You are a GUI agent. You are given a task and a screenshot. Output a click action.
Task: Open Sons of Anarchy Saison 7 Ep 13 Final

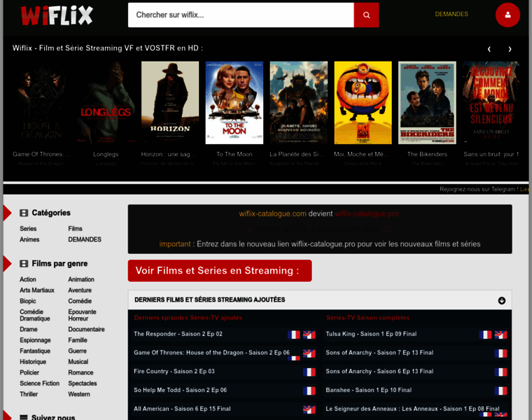click(379, 353)
